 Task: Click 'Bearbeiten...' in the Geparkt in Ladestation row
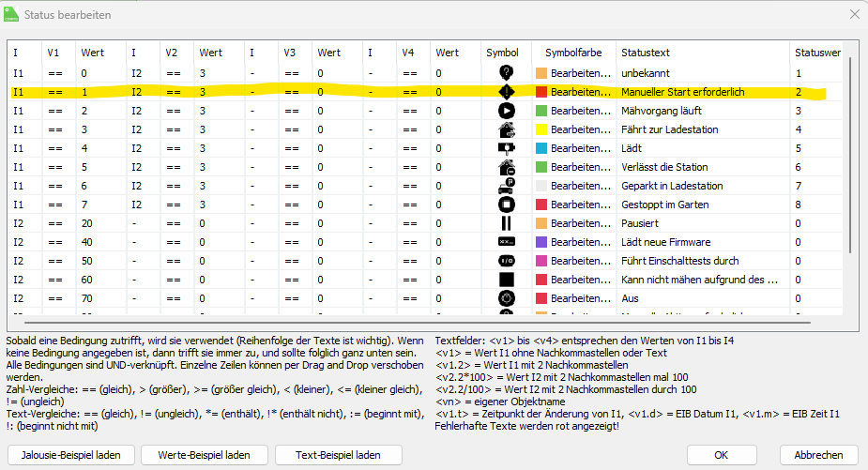[x=581, y=186]
